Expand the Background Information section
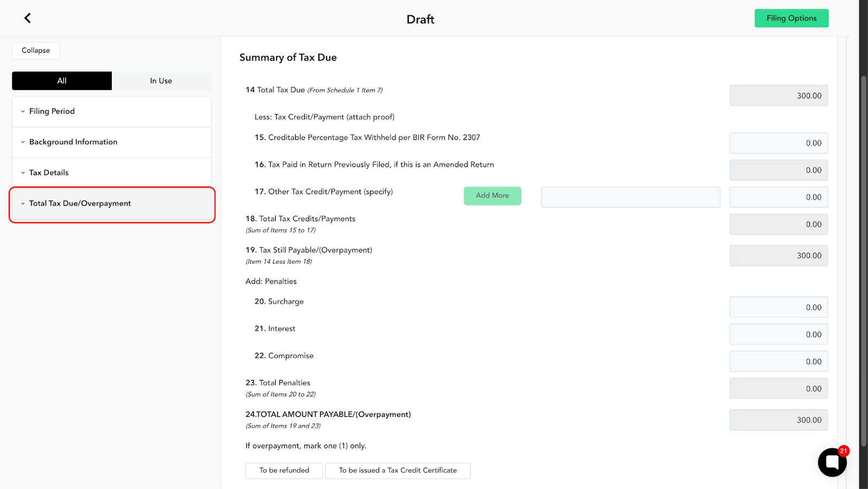The height and width of the screenshot is (489, 868). [112, 142]
